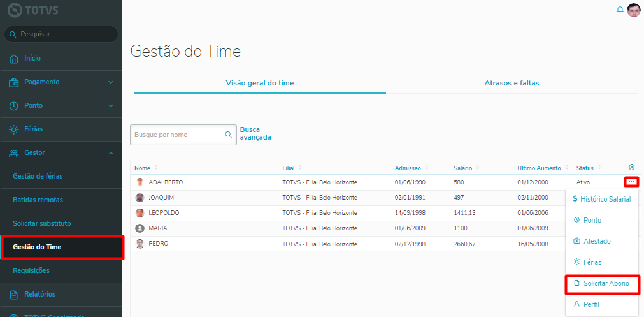Click MARIA's default avatar icon
Image resolution: width=644 pixels, height=317 pixels.
click(140, 228)
